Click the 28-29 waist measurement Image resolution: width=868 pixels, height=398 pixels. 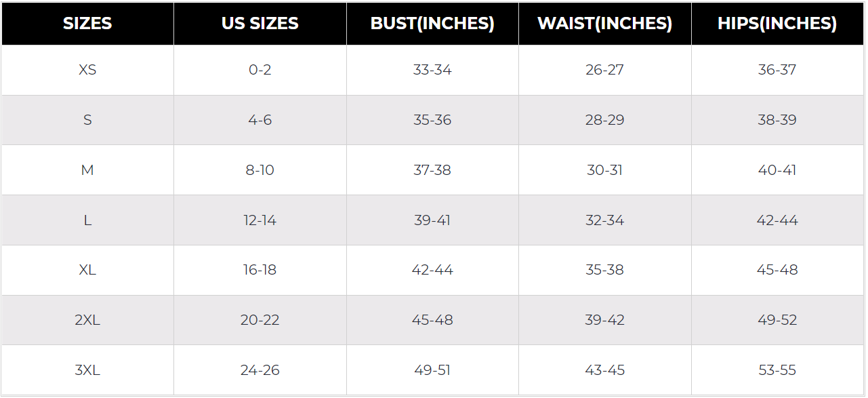click(604, 120)
